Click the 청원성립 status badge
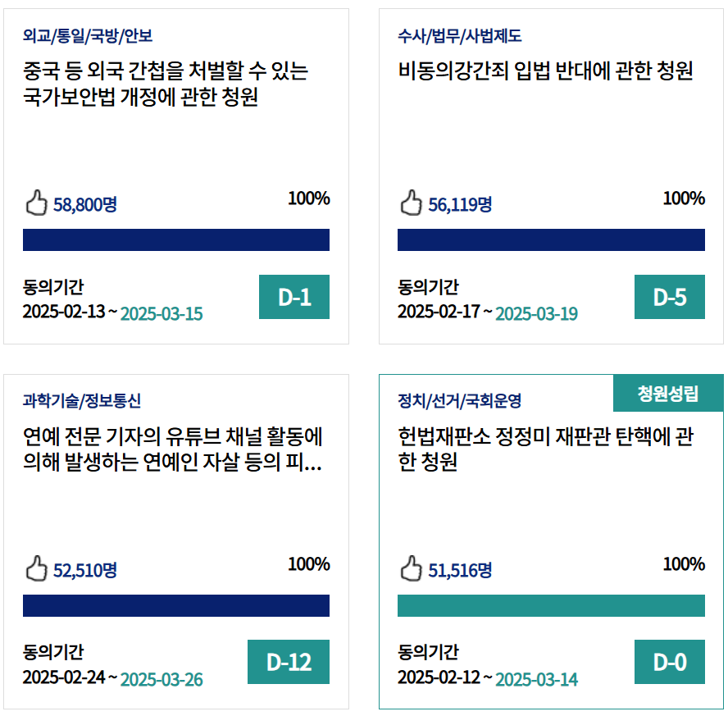The image size is (728, 716). 668,394
